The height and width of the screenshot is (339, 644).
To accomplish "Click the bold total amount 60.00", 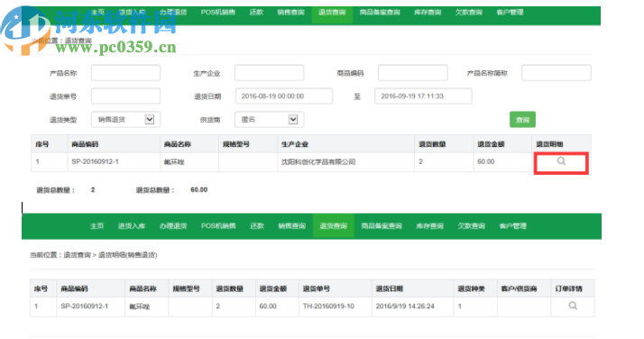I will tap(198, 189).
